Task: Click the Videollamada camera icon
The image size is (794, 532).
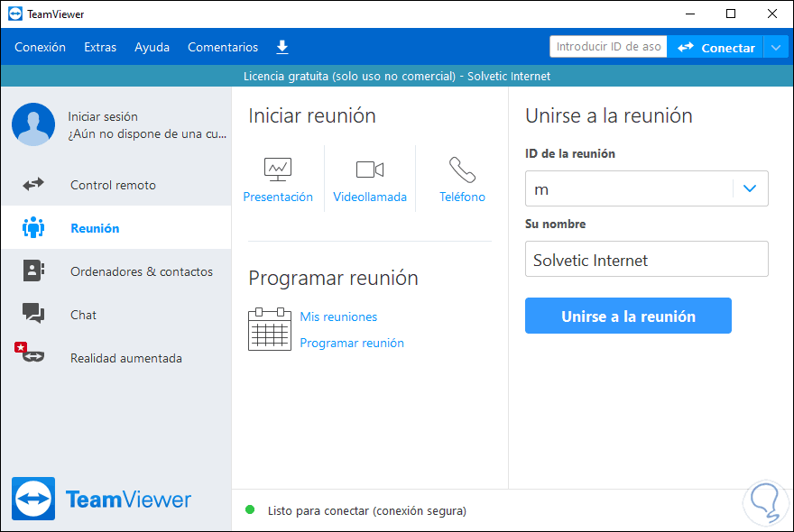Action: click(x=370, y=170)
